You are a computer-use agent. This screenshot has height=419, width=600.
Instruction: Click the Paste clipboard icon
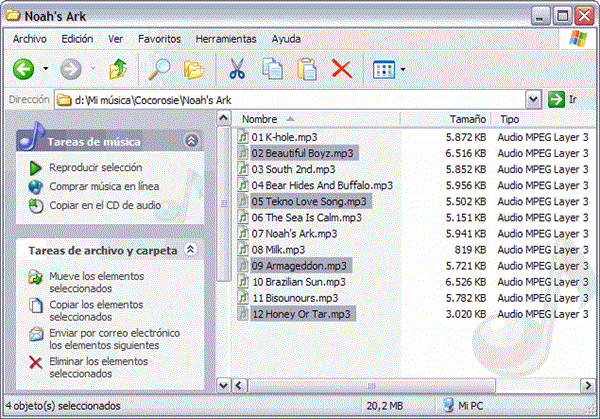coord(307,69)
